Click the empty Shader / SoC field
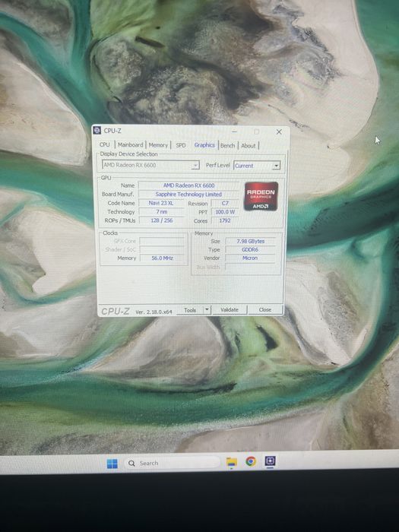The width and height of the screenshot is (399, 532). point(162,250)
